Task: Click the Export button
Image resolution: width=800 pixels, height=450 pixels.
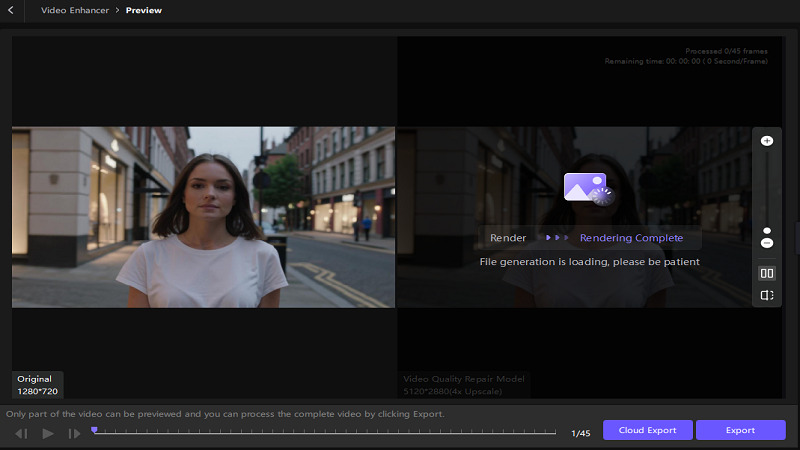Action: 740,430
